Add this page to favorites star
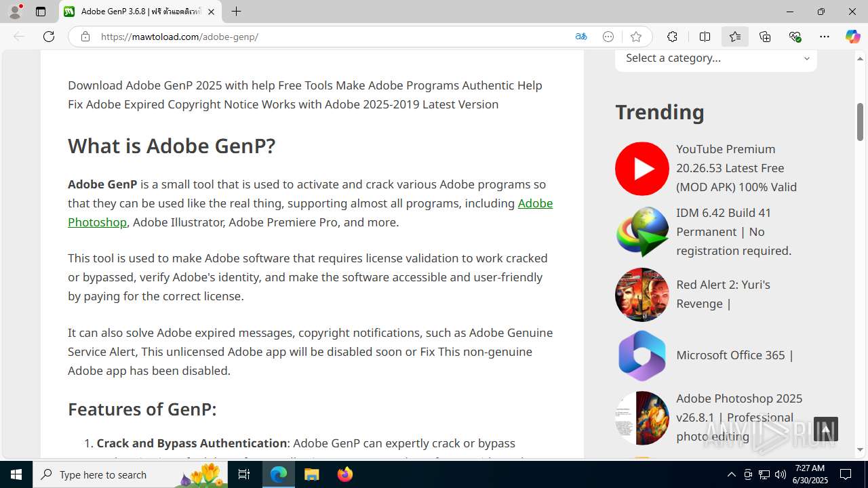The image size is (868, 488). [635, 37]
